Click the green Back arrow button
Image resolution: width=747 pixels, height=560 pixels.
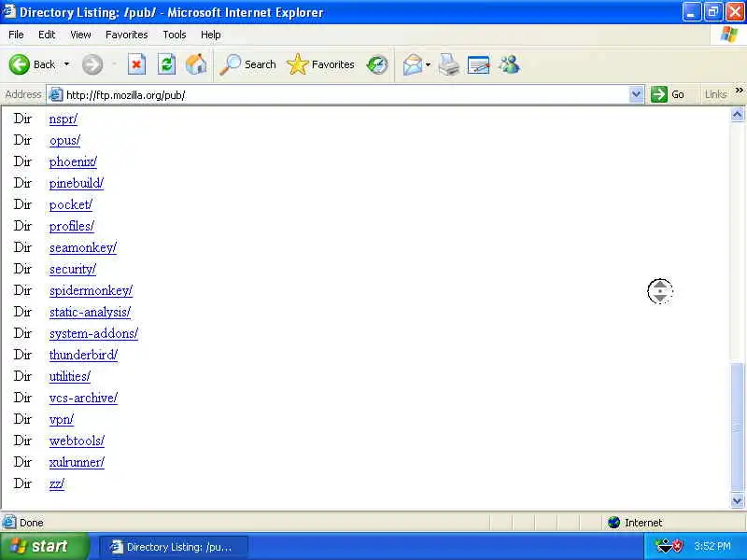coord(19,64)
